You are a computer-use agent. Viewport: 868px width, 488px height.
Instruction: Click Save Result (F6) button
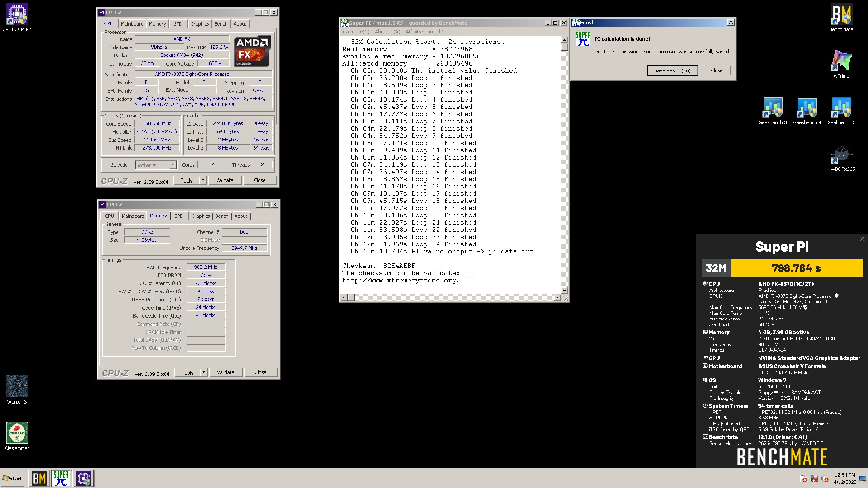click(x=672, y=70)
